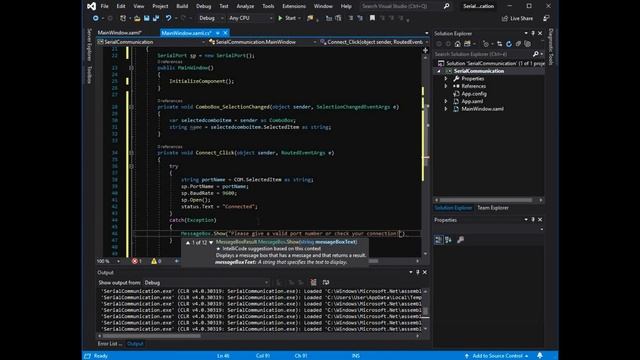Open the 100 % zoom level dropdown
Image resolution: width=640 pixels, height=360 pixels.
tap(109, 261)
